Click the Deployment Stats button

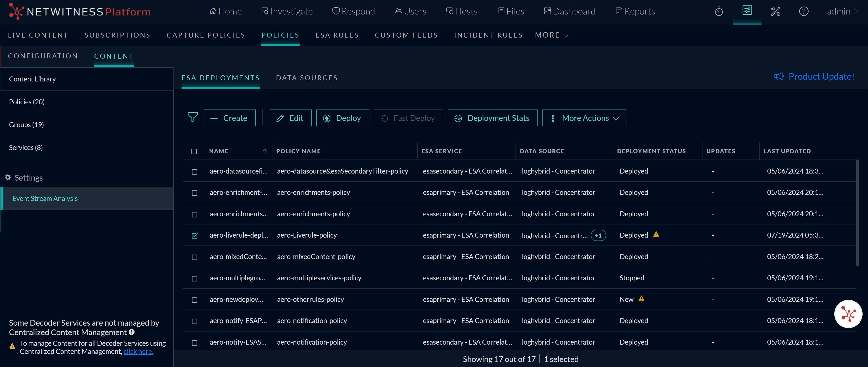492,118
